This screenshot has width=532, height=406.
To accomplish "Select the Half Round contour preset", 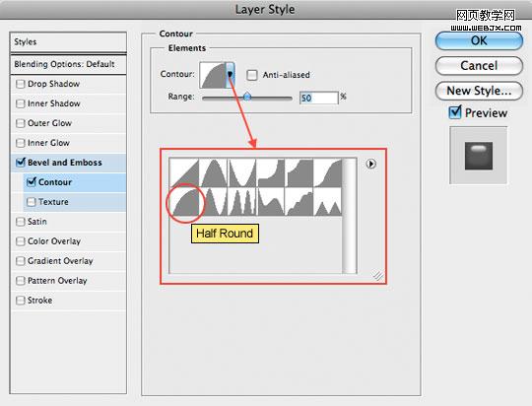I will coord(184,202).
